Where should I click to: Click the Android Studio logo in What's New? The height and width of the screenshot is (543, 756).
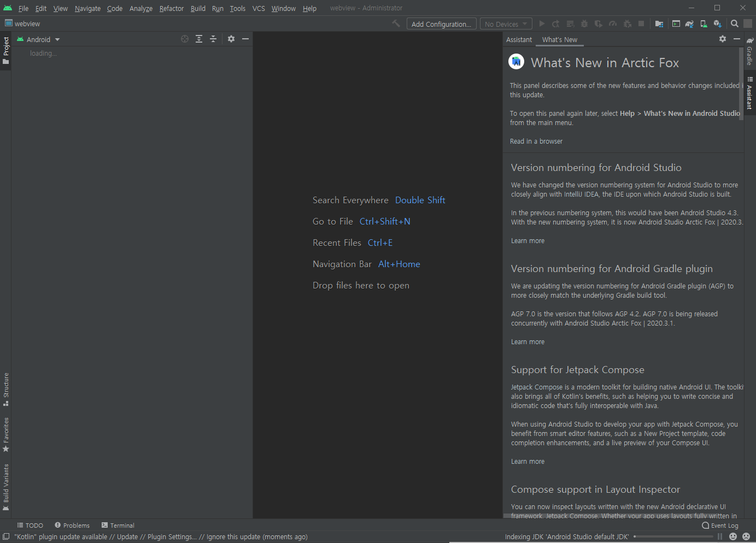click(516, 62)
